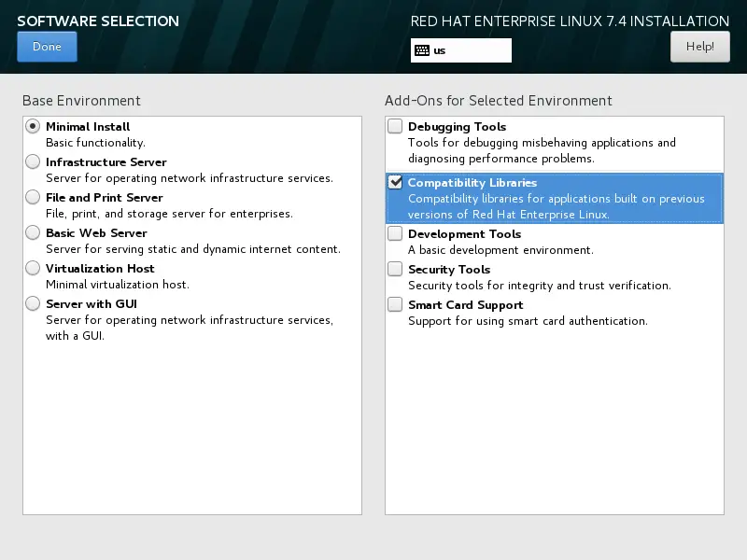Click the Security Tools description line

pos(540,286)
